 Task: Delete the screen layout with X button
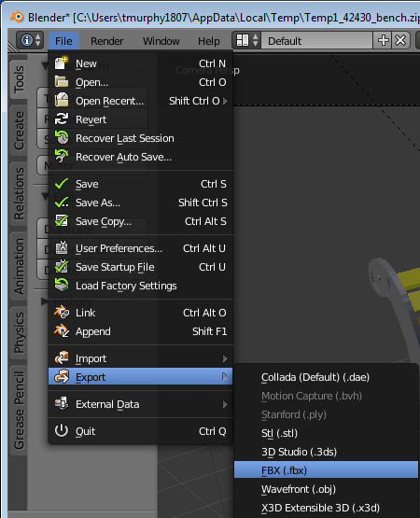(400, 41)
